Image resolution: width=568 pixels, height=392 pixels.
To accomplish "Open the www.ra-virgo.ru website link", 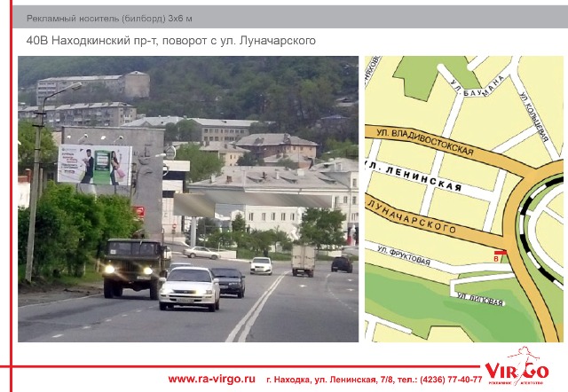I will click(x=211, y=379).
